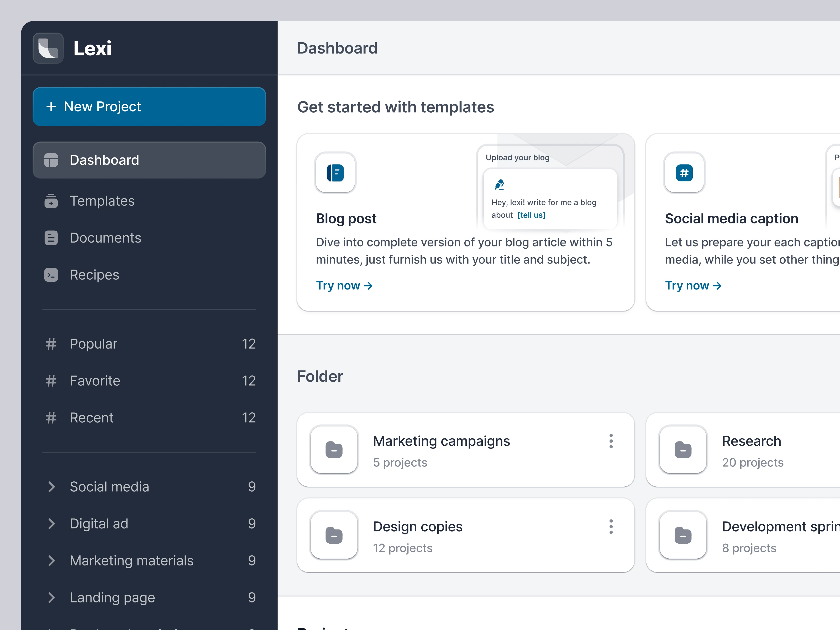Image resolution: width=840 pixels, height=630 pixels.
Task: Expand Marketing materials category chevron
Action: [52, 560]
